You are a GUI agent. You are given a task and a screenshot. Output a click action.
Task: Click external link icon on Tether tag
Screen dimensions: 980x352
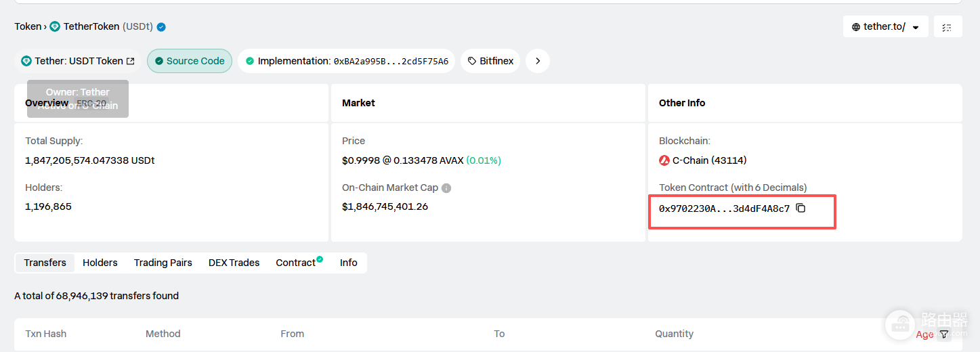click(131, 61)
